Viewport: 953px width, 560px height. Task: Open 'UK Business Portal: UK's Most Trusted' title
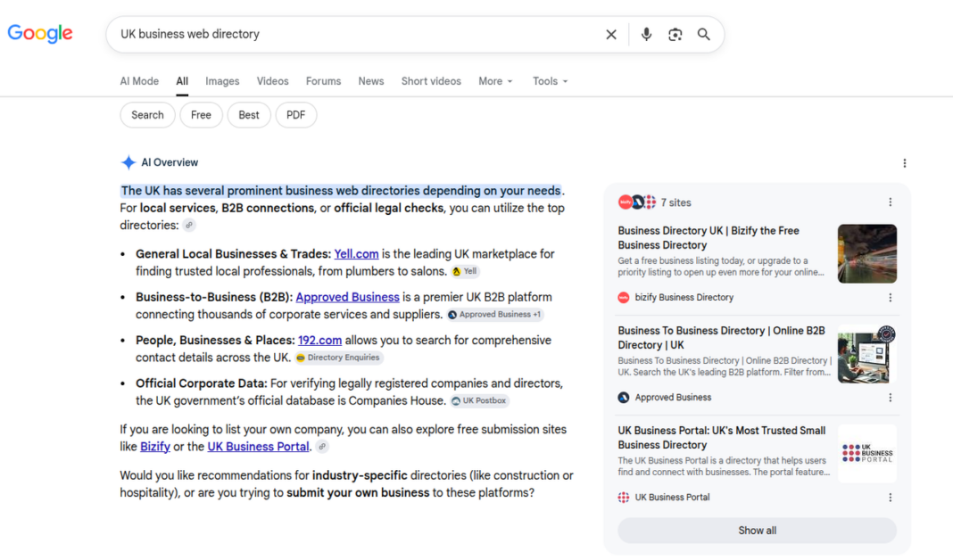721,438
